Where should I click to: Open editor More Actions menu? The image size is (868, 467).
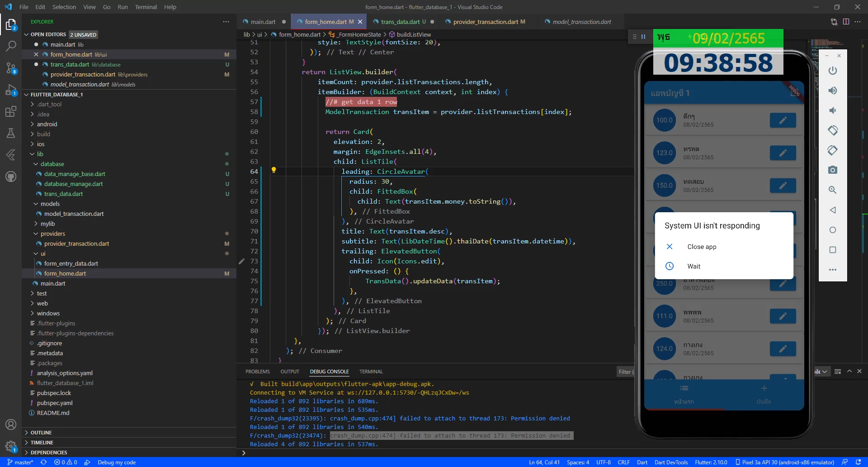click(858, 22)
